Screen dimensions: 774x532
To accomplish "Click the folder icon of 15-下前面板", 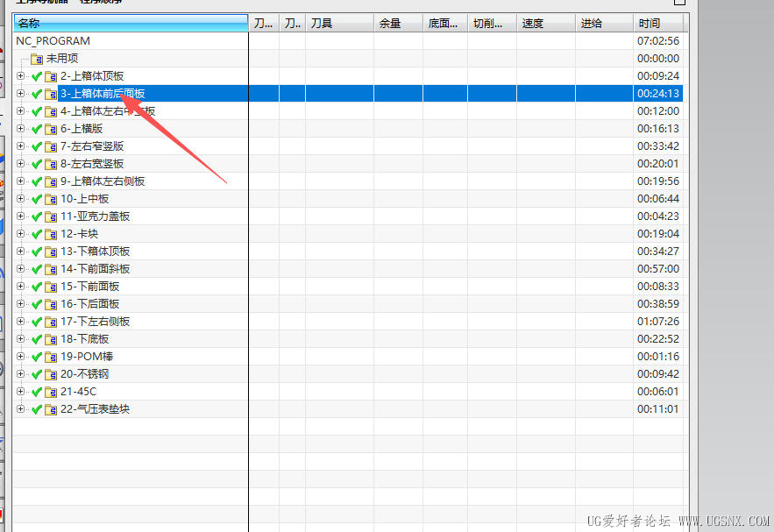I will [x=51, y=287].
